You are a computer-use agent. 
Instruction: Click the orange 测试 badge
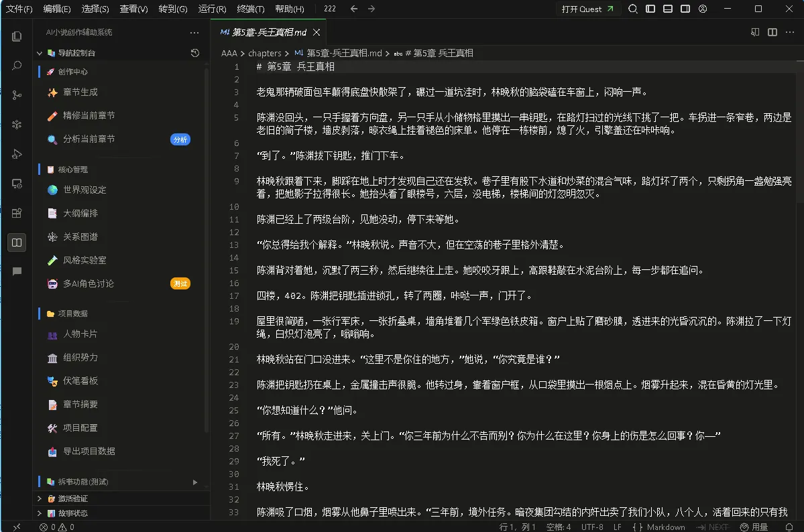point(180,284)
